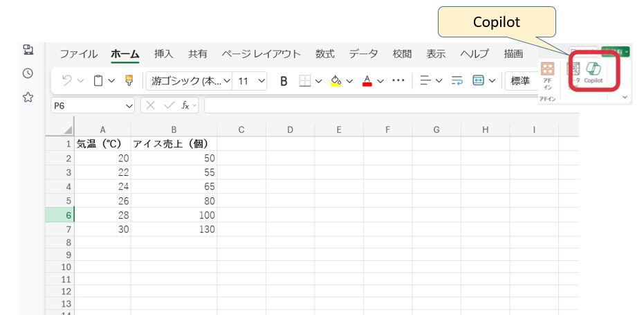This screenshot has height=315, width=644.
Task: Select row 6 header
Action: [x=60, y=215]
